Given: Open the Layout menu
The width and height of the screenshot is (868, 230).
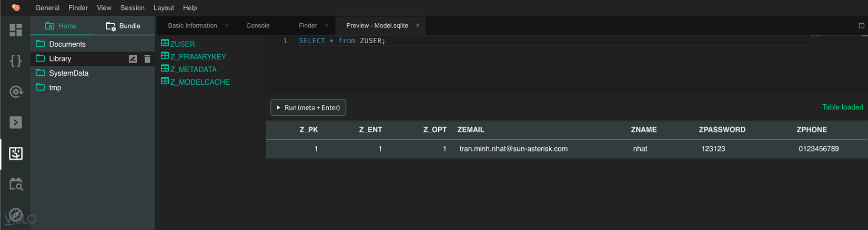Looking at the screenshot, I should pos(164,8).
